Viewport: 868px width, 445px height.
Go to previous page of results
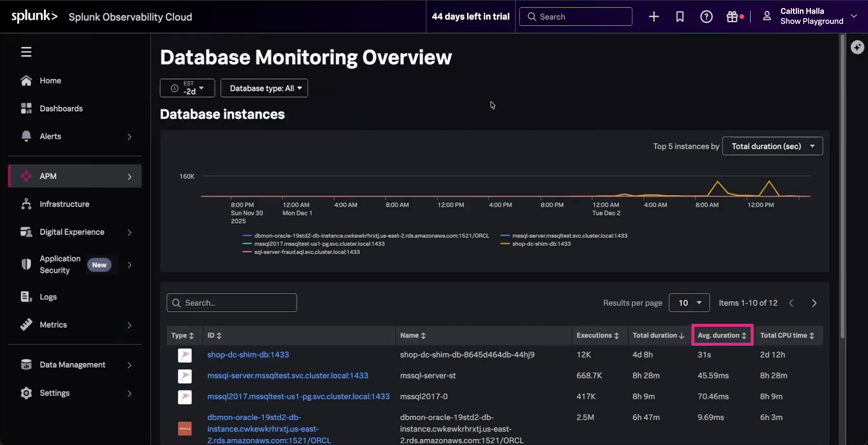(x=791, y=303)
